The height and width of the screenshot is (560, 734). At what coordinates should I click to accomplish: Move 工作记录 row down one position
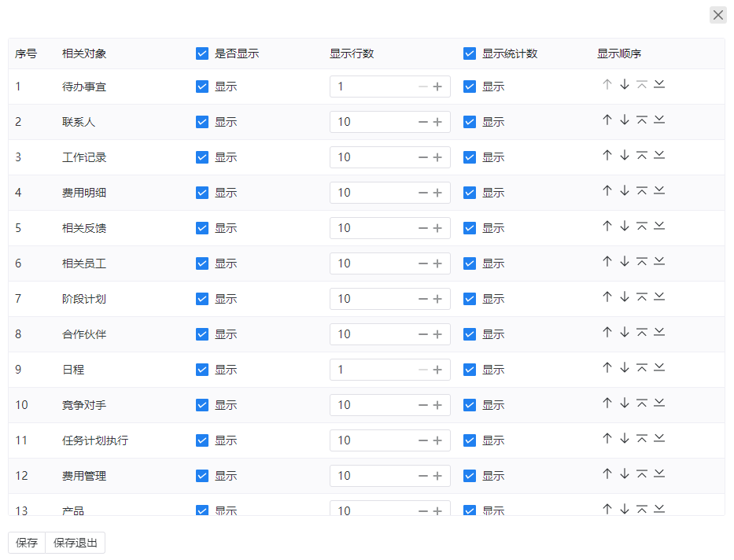tap(625, 156)
